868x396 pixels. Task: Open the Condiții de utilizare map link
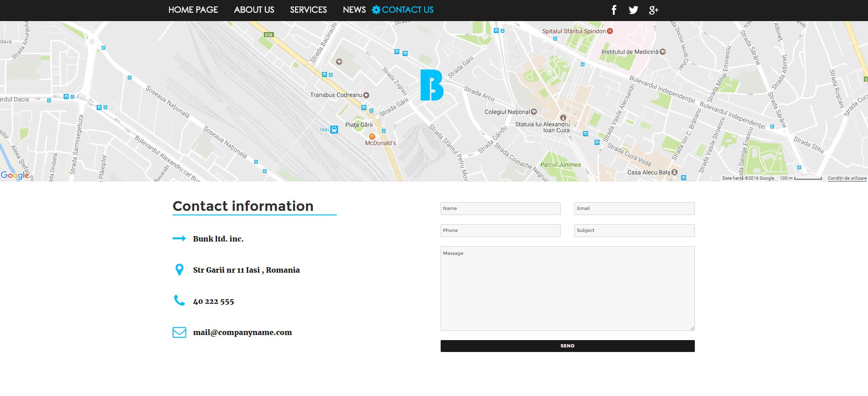coord(847,178)
